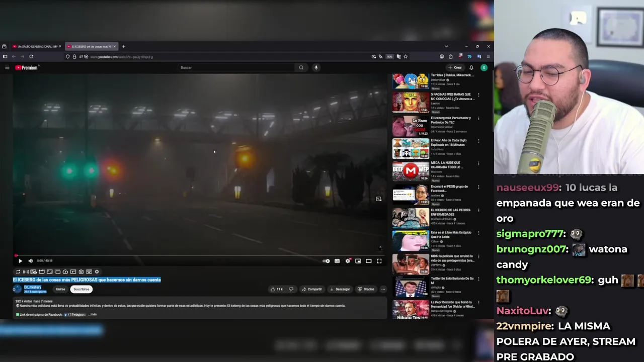Click the 50% zoom level indicator
Image resolution: width=644 pixels, height=362 pixels.
tap(389, 57)
